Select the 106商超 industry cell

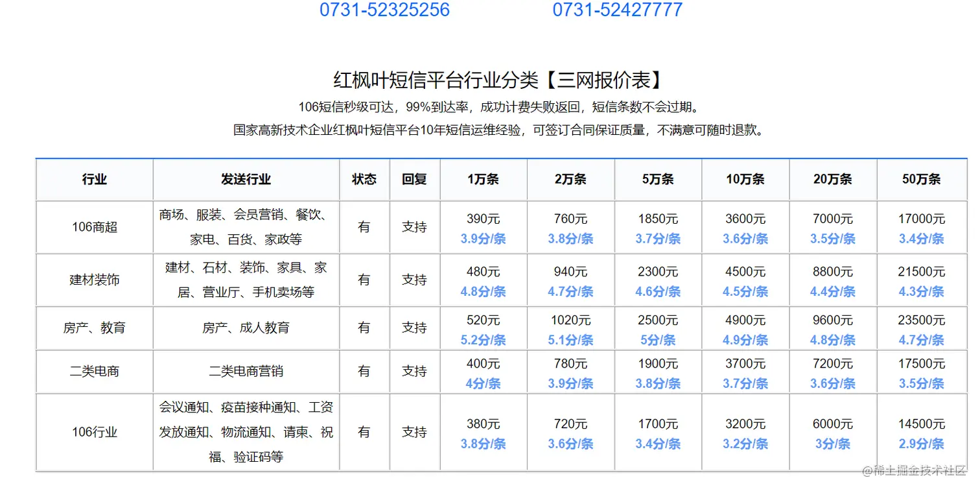point(95,227)
